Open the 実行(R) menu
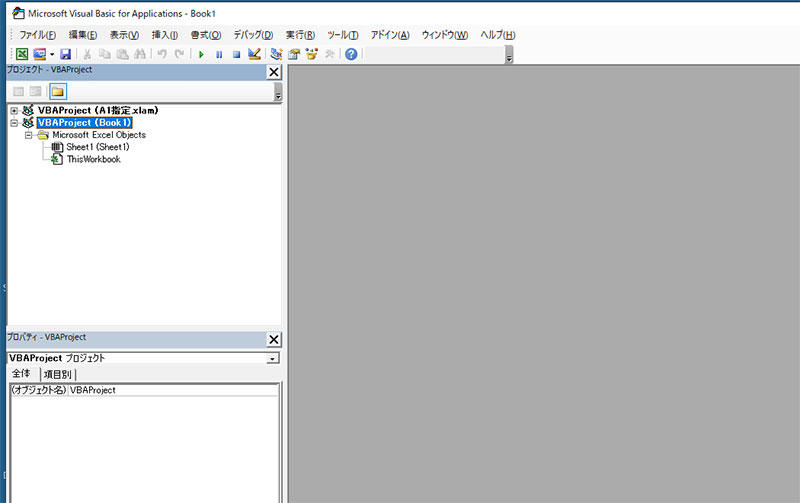800x503 pixels. tap(300, 35)
